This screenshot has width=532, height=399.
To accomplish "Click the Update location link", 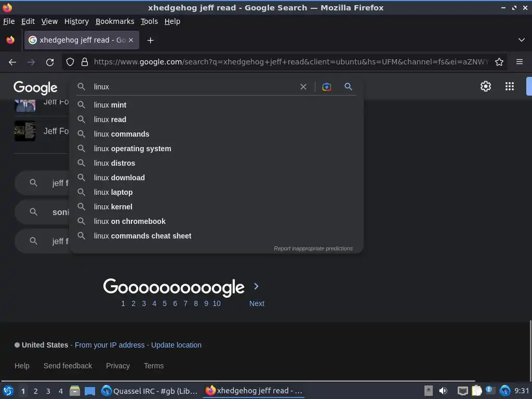I will coord(176,345).
